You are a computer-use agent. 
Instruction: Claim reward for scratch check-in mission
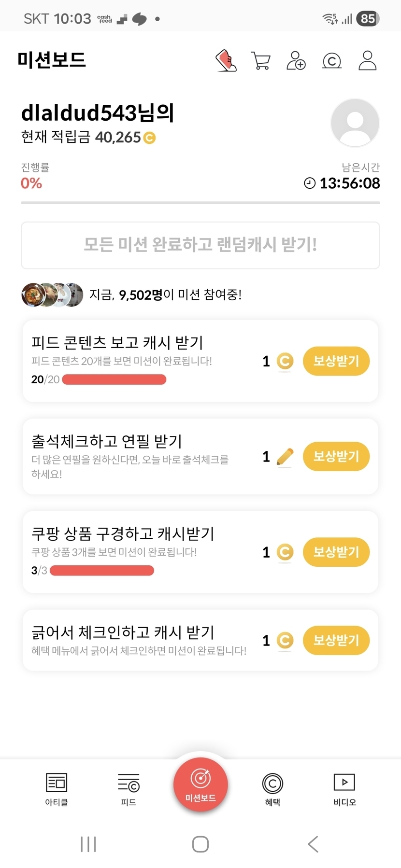tap(336, 640)
